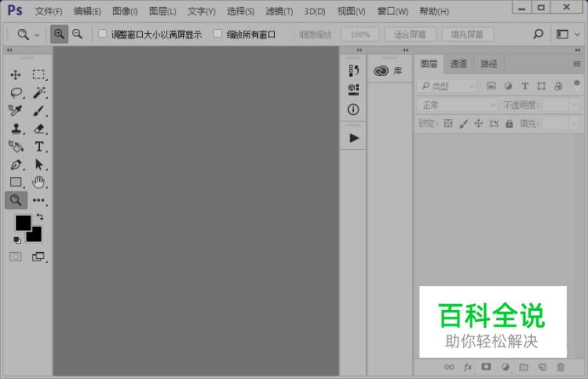The height and width of the screenshot is (379, 588).
Task: Swap foreground and background colors
Action: (x=40, y=217)
